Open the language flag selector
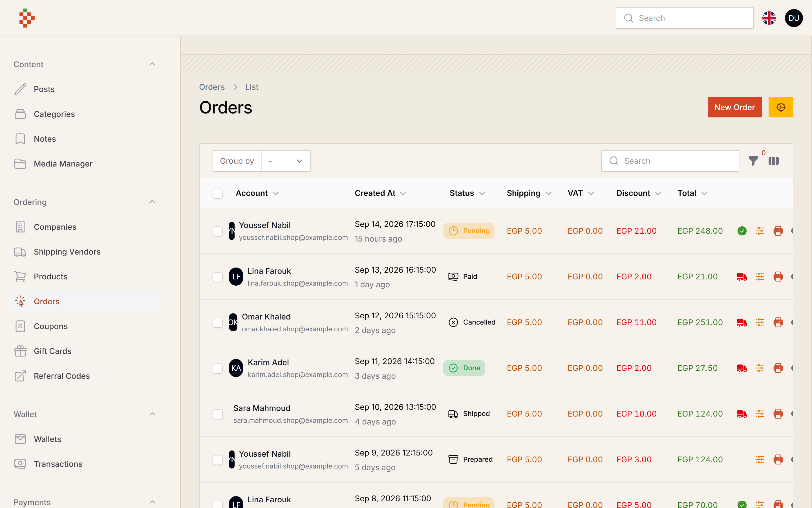Viewport: 812px width, 508px height. [769, 18]
